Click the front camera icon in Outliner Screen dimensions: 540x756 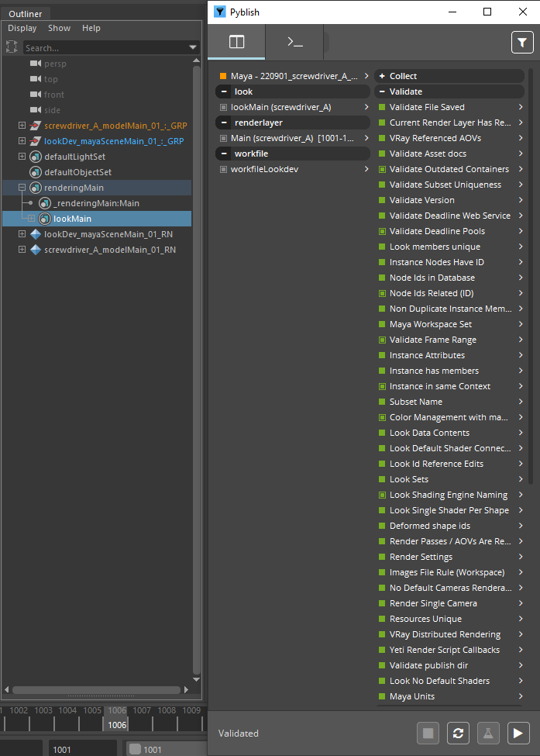click(x=36, y=95)
